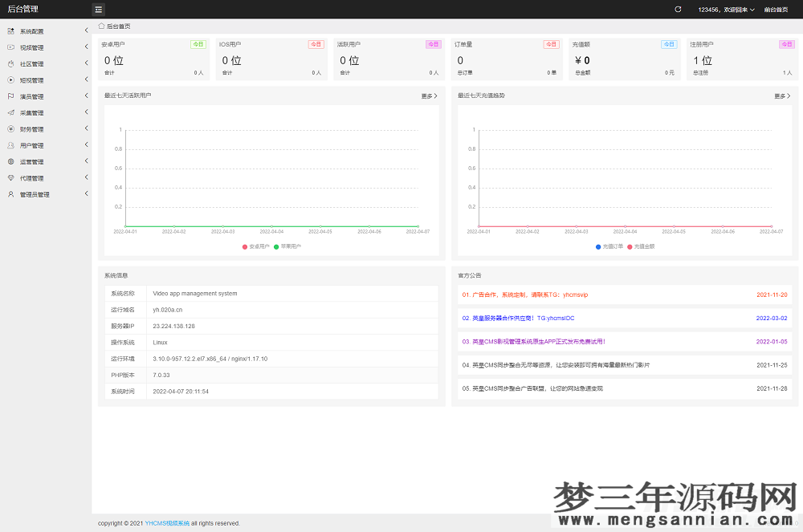Screen dimensions: 803x532
Task: Click the refresh icon in the top bar
Action: pyautogui.click(x=677, y=9)
